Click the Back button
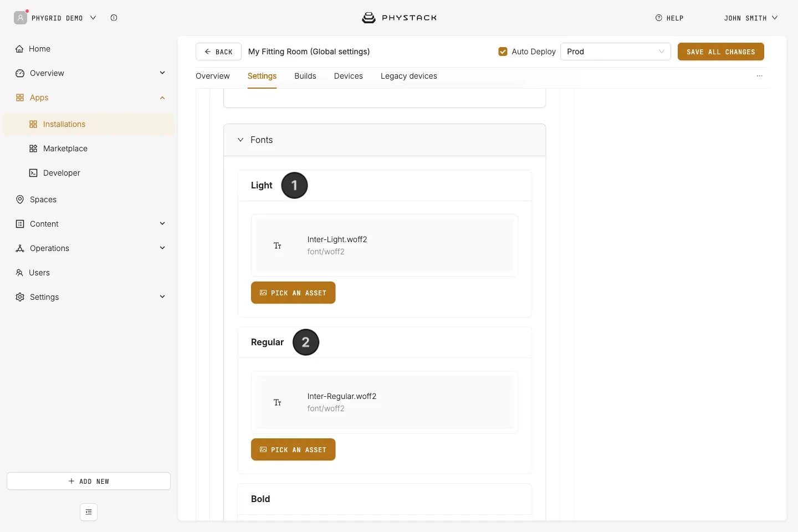 click(x=218, y=52)
